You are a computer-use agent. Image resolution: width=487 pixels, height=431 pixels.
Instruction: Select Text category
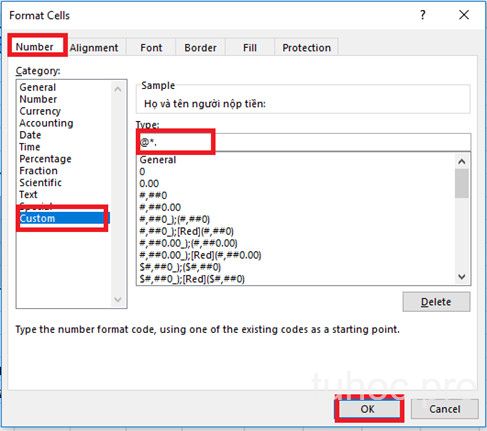tap(63, 194)
